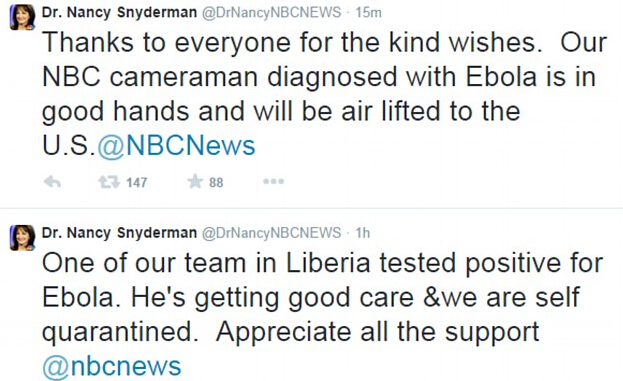Open @DrNancyNBCNEWS handle beside 1h timestamp

[x=271, y=233]
